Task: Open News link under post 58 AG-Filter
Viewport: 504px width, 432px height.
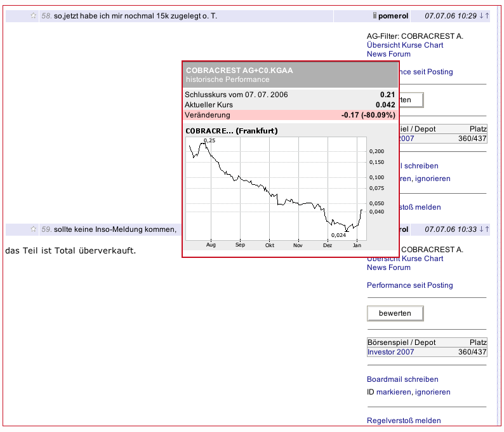Action: 376,54
